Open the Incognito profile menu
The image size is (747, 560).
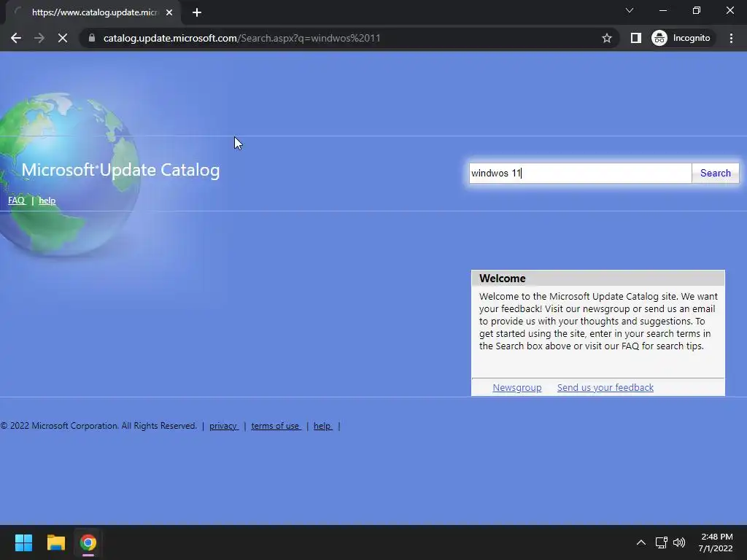[681, 38]
